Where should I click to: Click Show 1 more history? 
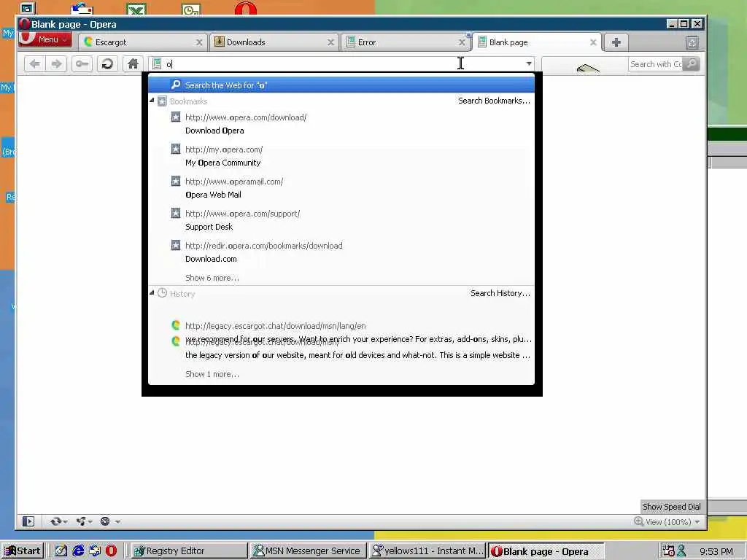212,374
